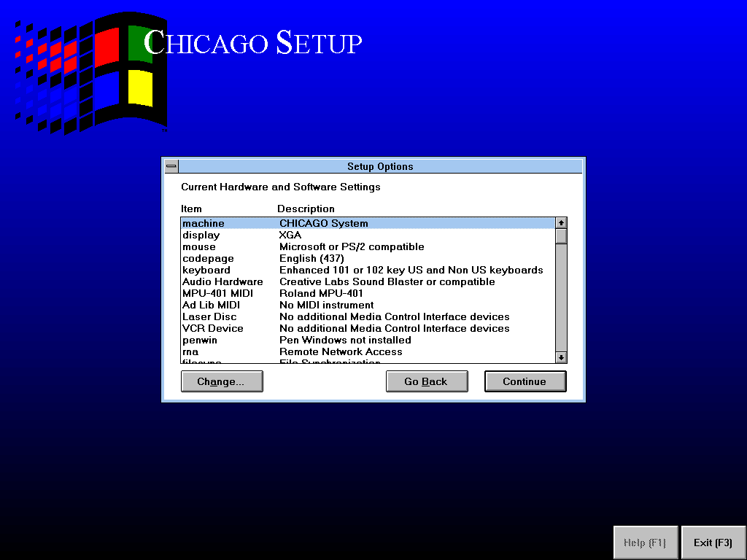Open the Setup Options system menu box
Viewport: 747px width, 560px height.
point(171,166)
